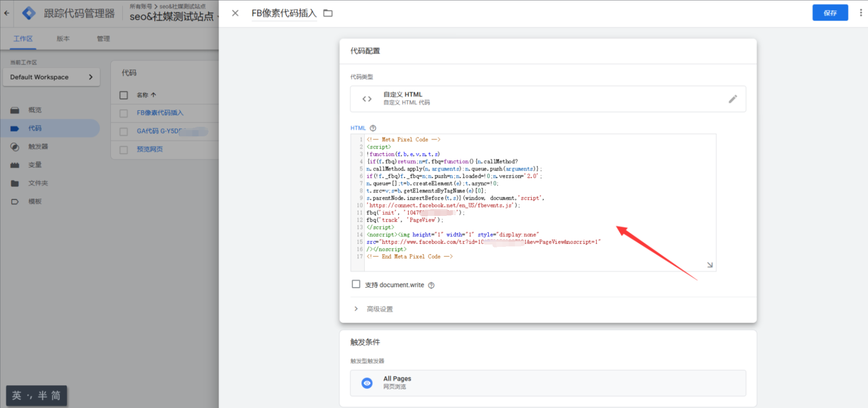Switch to the 版本 tab

coord(63,39)
